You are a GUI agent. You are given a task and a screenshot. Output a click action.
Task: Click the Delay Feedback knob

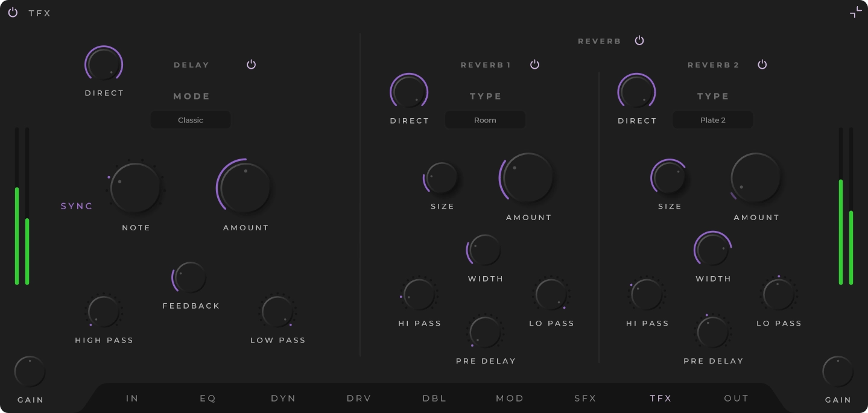click(x=191, y=278)
